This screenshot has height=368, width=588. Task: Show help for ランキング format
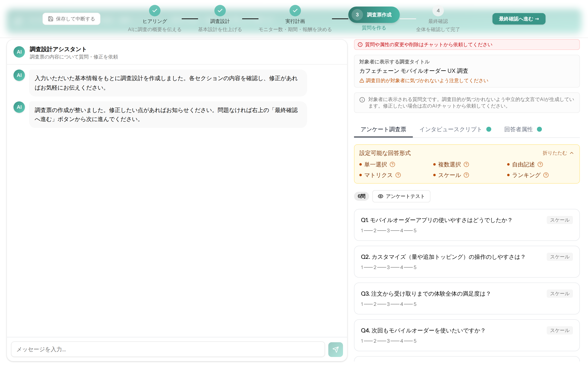pos(546,175)
